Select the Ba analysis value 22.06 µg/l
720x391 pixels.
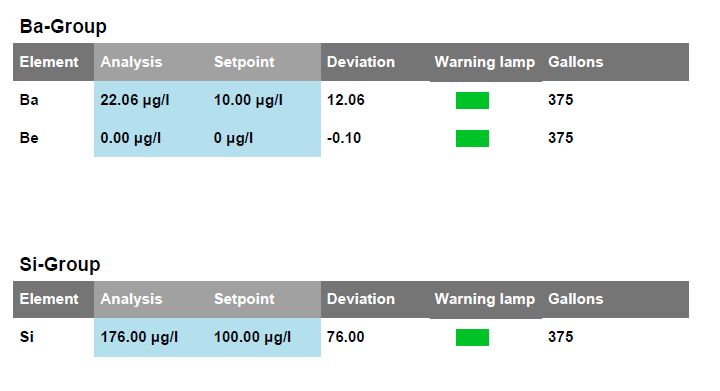tap(135, 100)
